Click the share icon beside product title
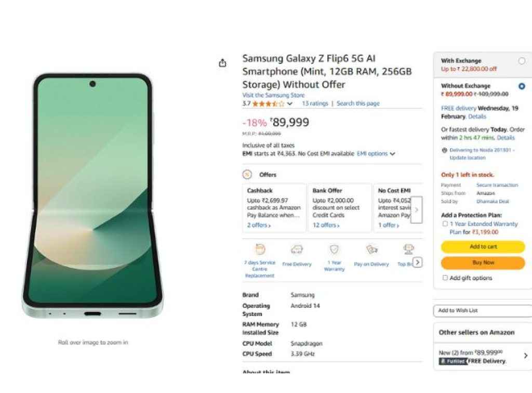 (223, 63)
